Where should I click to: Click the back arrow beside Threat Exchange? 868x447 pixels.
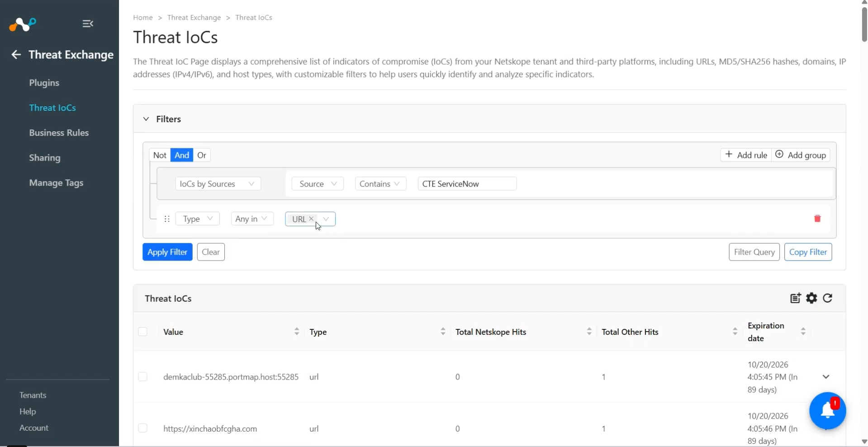(x=16, y=55)
